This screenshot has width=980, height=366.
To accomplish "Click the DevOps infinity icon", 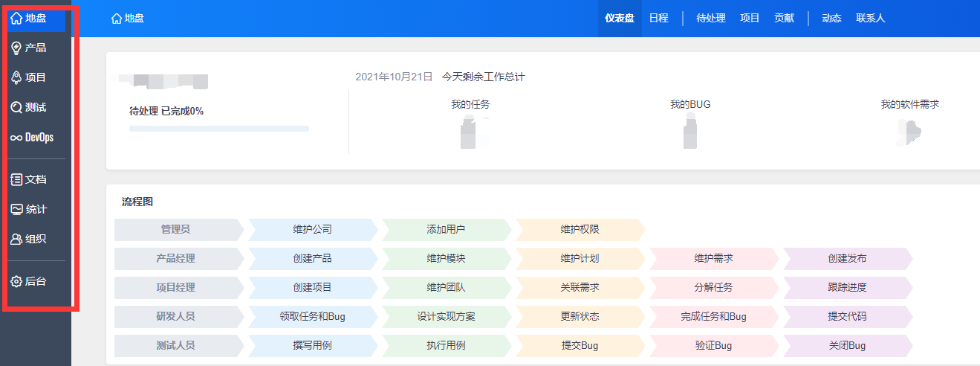I will (16, 138).
